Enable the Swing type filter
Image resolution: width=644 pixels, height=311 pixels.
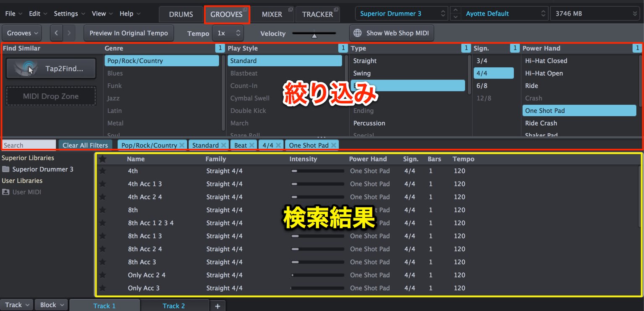click(x=362, y=73)
